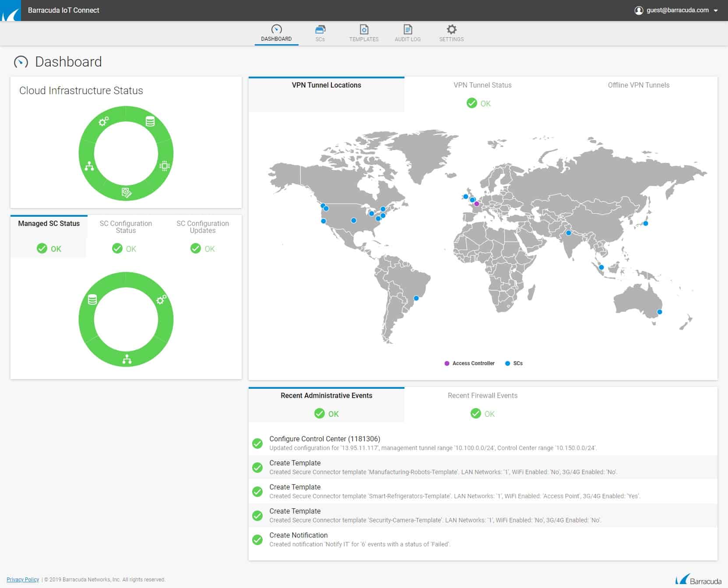Toggle the SCs legend entry
The width and height of the screenshot is (728, 588).
(514, 363)
